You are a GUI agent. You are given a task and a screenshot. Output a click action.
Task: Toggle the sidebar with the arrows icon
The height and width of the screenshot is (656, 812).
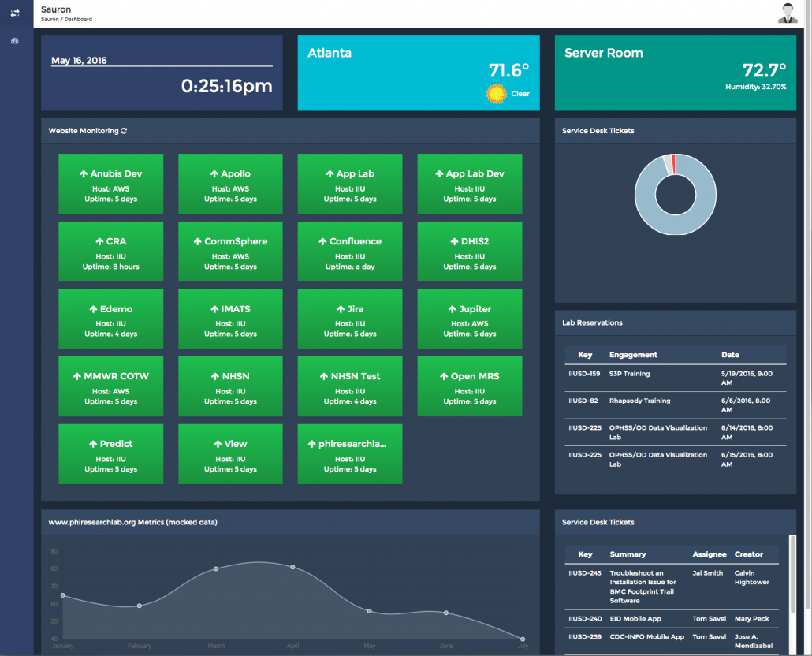click(x=15, y=13)
